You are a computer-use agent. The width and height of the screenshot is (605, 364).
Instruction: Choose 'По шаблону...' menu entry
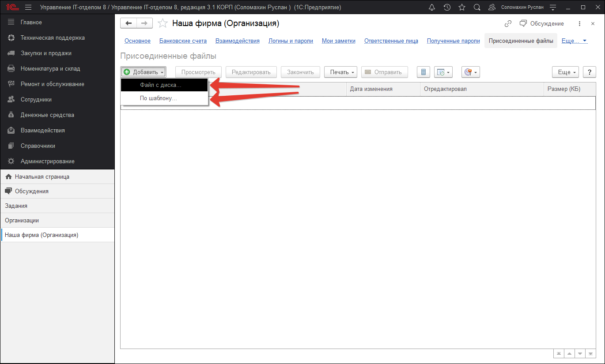tap(158, 98)
